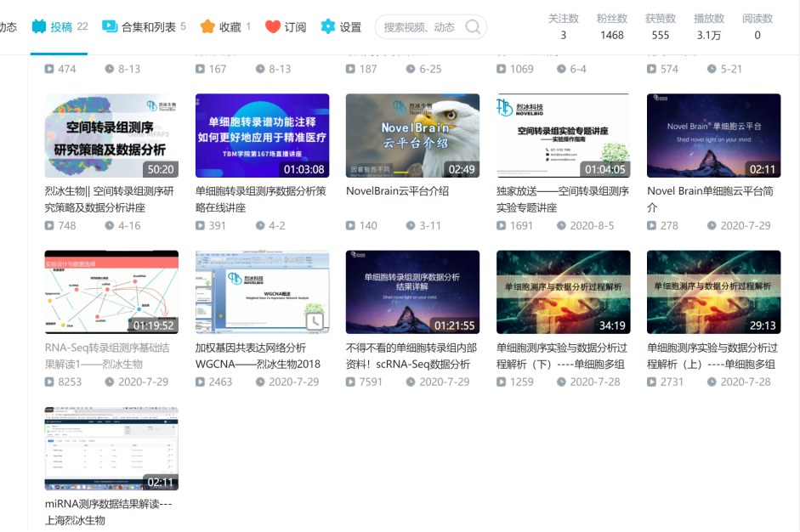This screenshot has width=800, height=532.
Task: View the 粉丝数 1468 followers count
Action: click(611, 27)
